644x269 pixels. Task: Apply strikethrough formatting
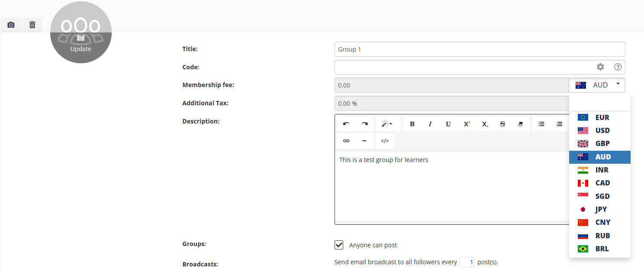502,124
